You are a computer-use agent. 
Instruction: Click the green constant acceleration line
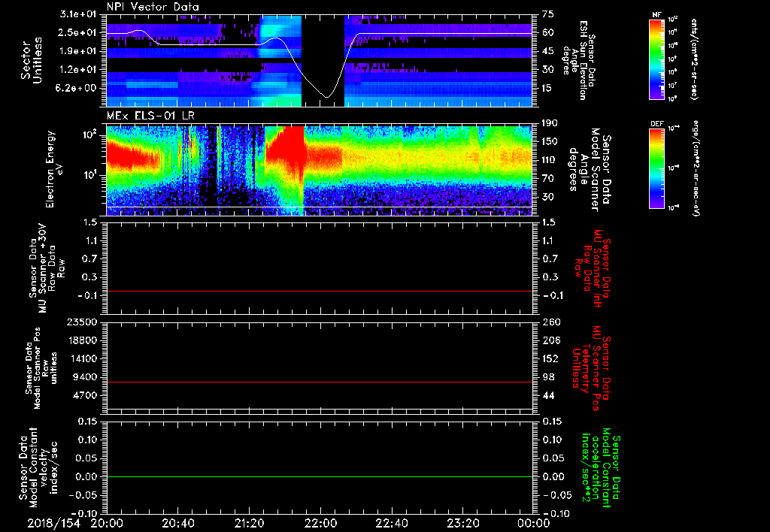[319, 476]
